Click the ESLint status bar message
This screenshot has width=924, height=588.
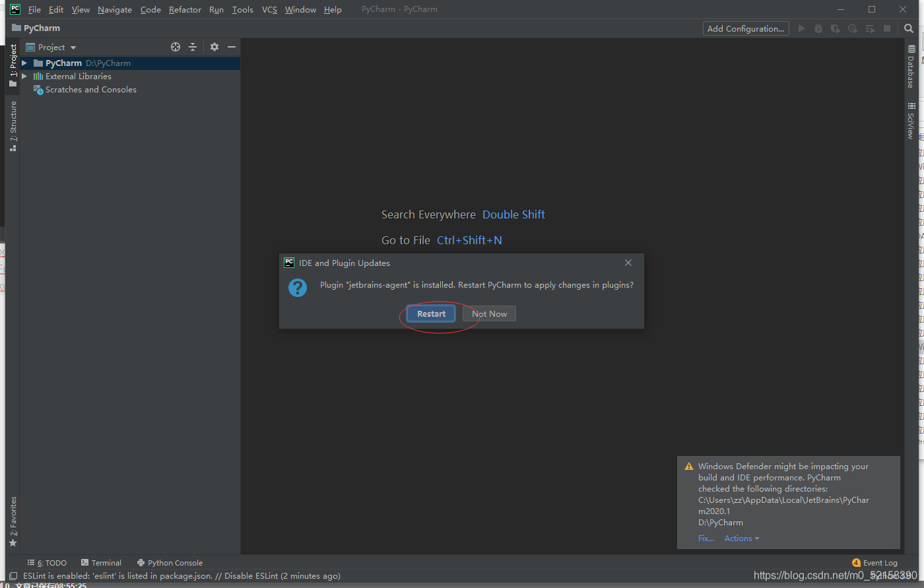pos(181,576)
